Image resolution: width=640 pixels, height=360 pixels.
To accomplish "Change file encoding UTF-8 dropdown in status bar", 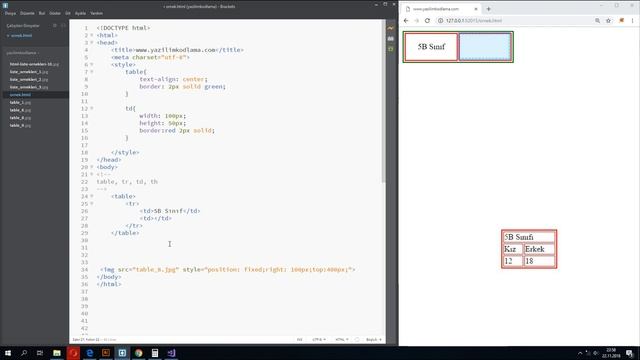I will (319, 340).
